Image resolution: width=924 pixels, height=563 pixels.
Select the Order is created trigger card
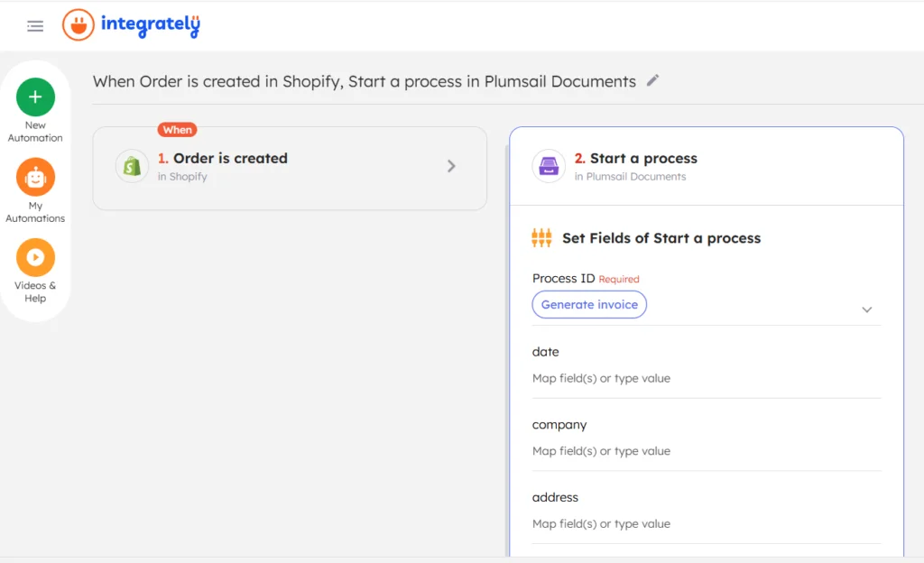click(x=290, y=168)
